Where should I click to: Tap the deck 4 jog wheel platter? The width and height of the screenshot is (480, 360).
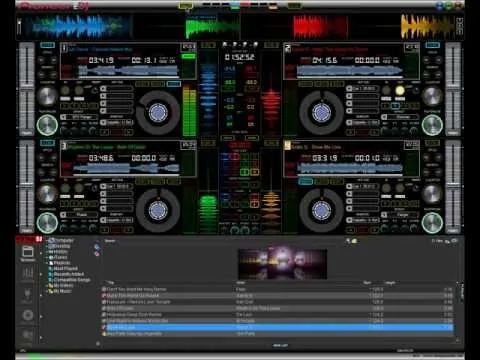click(321, 210)
